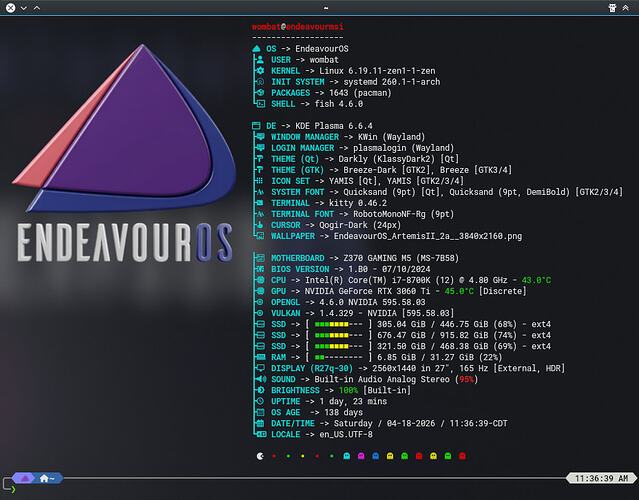The height and width of the screenshot is (500, 639).
Task: Click the 'Darkly (KlassyDark2) [Qt]' theme text
Action: 399,159
